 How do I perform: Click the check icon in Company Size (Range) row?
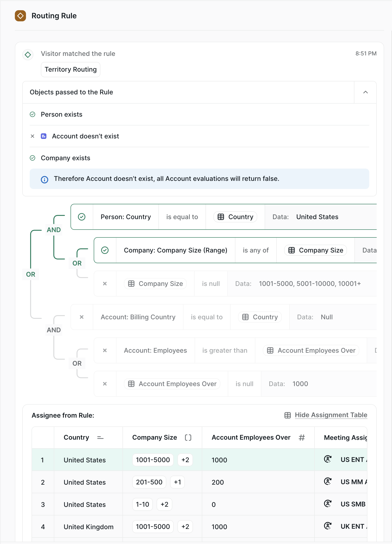click(105, 250)
